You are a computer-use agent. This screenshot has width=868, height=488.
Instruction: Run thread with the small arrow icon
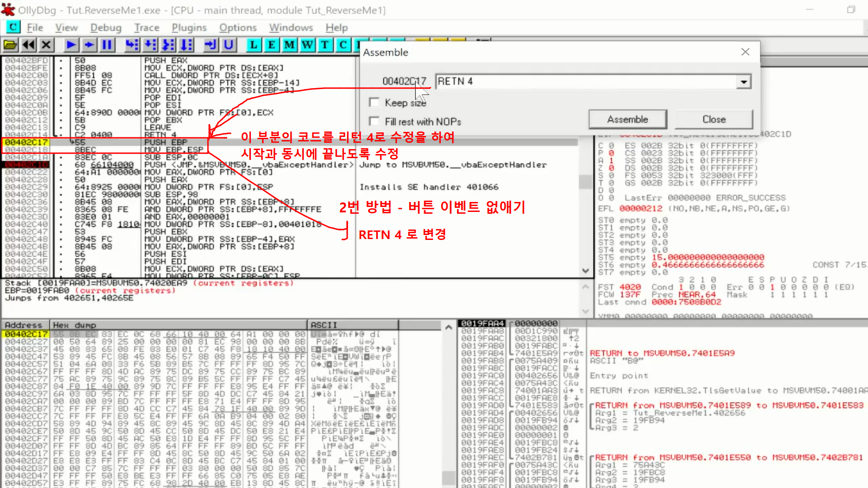[89, 45]
